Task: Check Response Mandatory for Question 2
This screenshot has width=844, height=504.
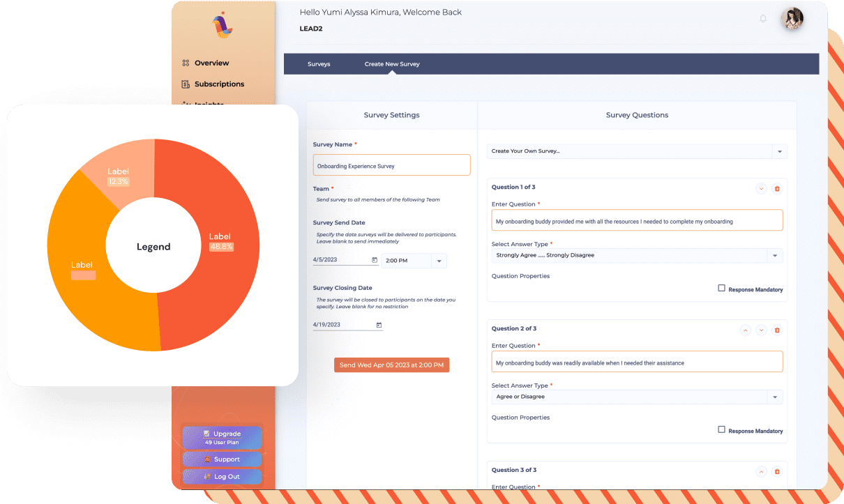Action: pos(721,429)
